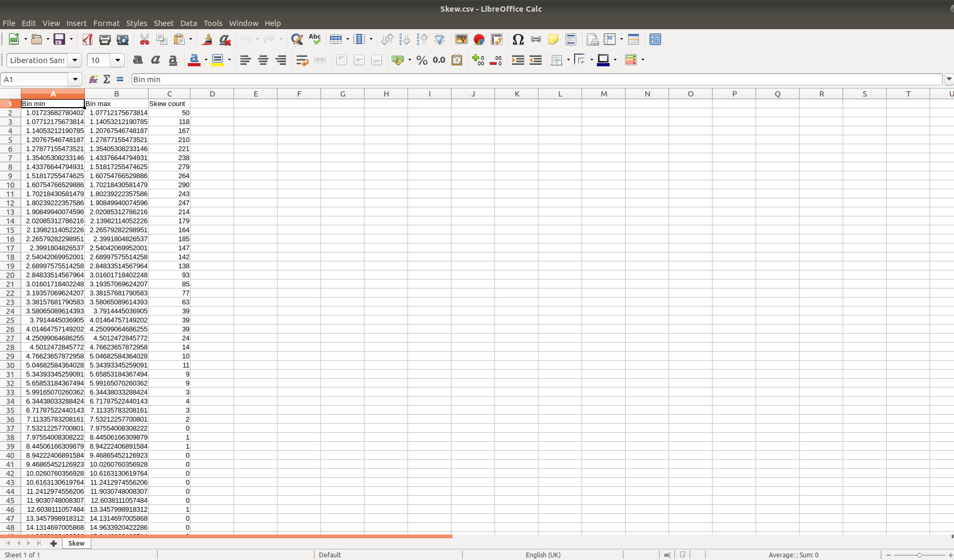
Task: Open the Sheet menu
Action: click(x=163, y=23)
